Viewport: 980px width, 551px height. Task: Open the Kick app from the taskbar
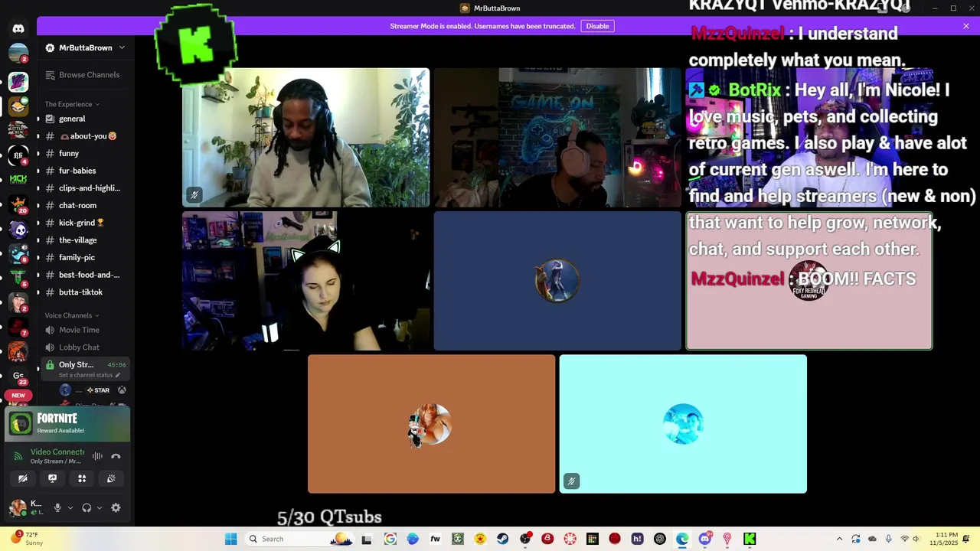pos(750,539)
